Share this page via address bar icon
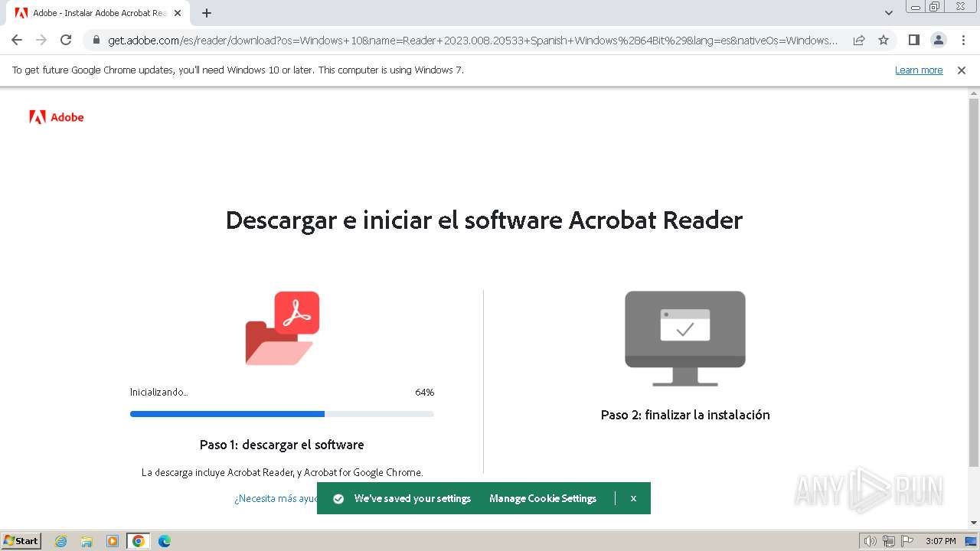980x551 pixels. 859,40
